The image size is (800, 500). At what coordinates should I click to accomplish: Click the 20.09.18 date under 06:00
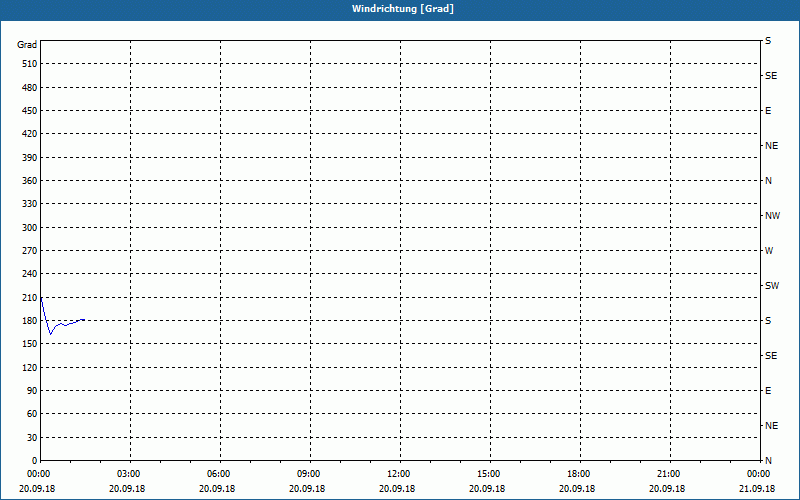tap(217, 488)
